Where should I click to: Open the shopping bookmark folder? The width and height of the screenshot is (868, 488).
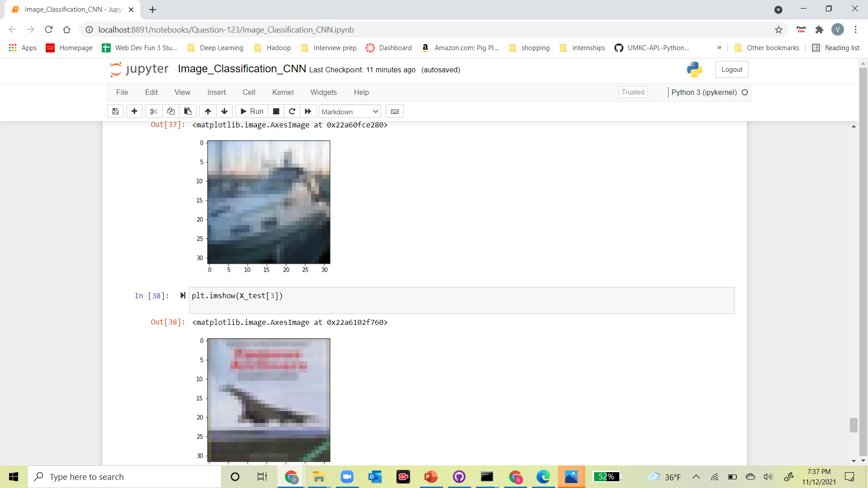click(x=529, y=48)
